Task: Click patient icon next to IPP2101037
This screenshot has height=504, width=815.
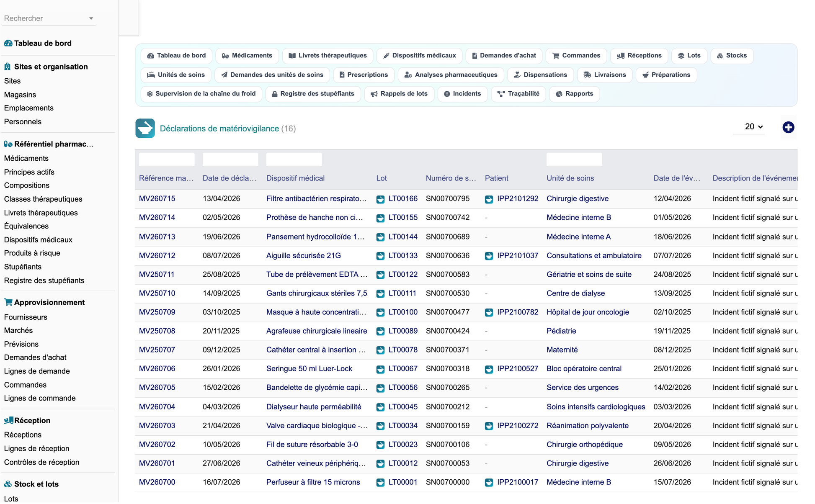Action: (489, 256)
